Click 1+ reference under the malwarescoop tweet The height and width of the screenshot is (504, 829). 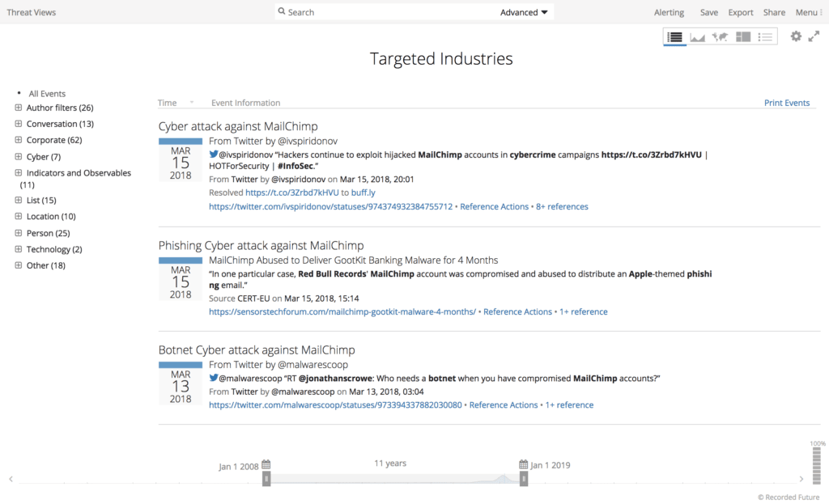click(x=569, y=404)
